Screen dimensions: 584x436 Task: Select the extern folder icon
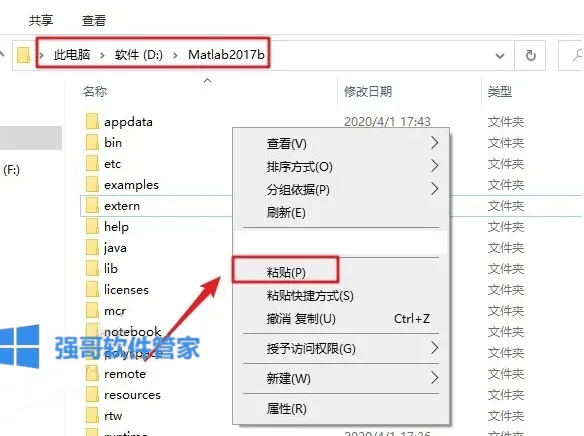(x=92, y=206)
